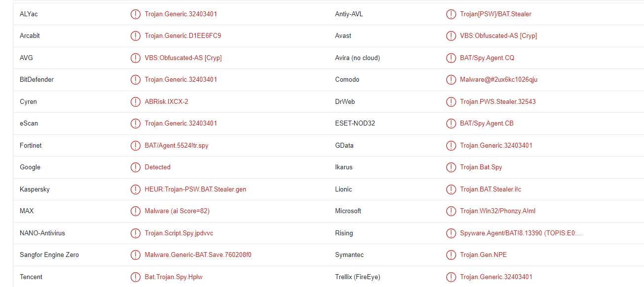
Task: Click the alert icon beside Kaspersky
Action: pos(136,189)
